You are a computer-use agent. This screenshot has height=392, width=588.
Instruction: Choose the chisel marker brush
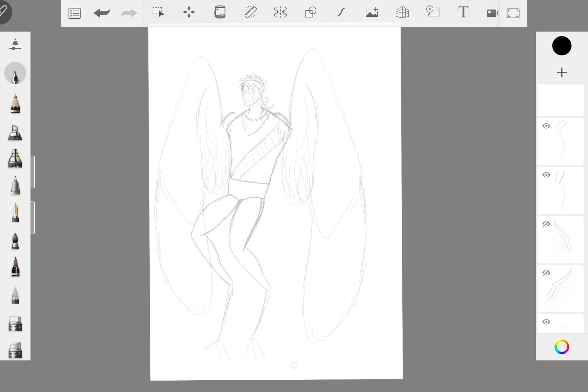pyautogui.click(x=15, y=133)
